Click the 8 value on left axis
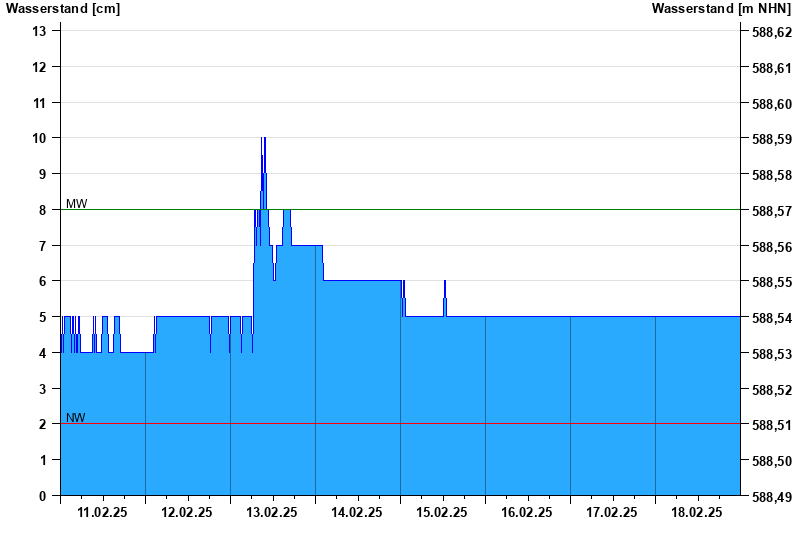800x550 pixels. click(42, 210)
